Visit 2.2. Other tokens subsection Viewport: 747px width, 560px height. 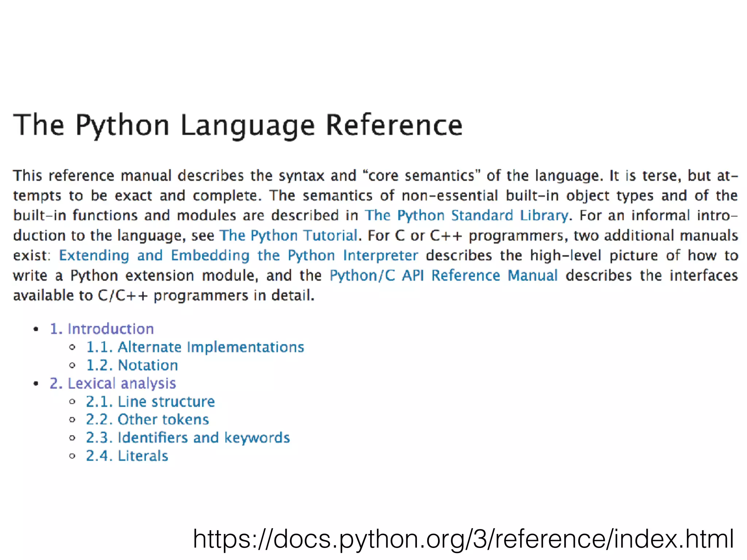click(147, 420)
